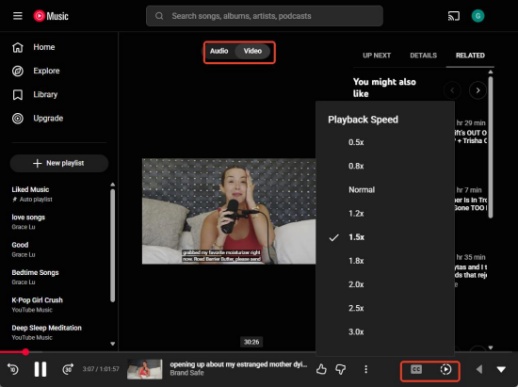Click the YouTube Music logo
Viewport: 518px width, 387px height.
pos(51,16)
